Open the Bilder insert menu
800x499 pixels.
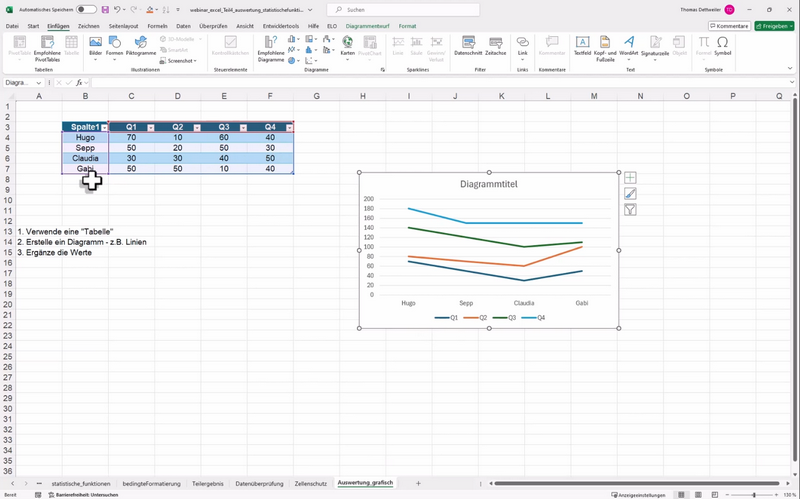coord(95,45)
